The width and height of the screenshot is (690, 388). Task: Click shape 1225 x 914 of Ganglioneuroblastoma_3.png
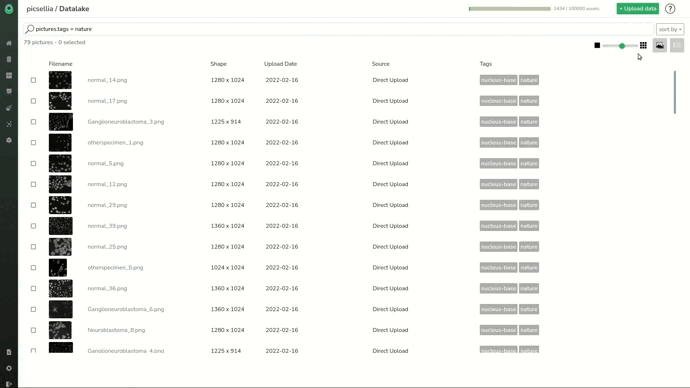[x=226, y=122]
